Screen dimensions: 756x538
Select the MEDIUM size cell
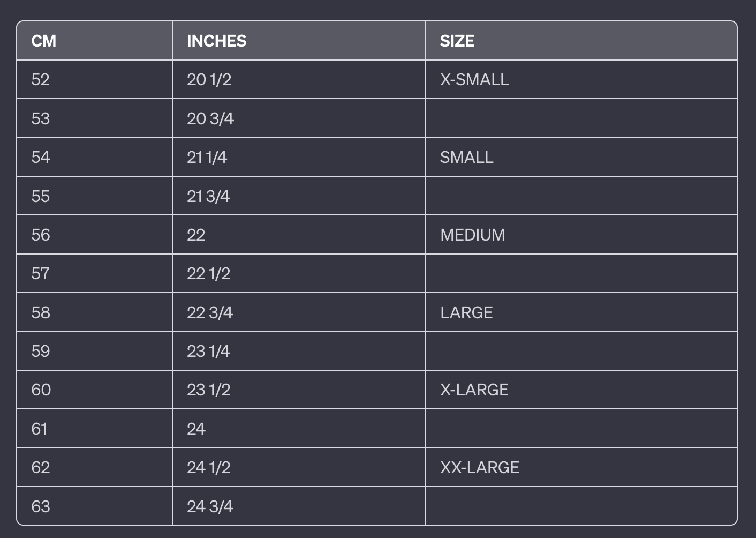pos(472,235)
